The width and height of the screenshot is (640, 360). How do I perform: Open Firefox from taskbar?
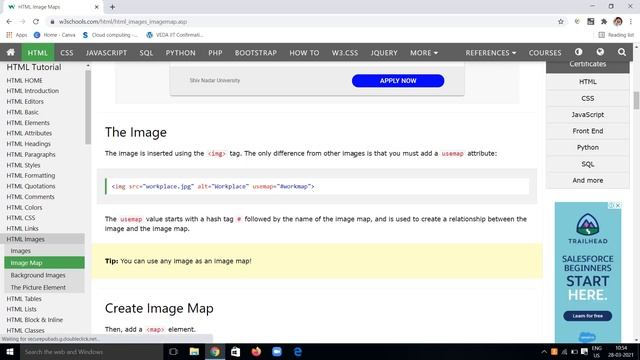(x=256, y=352)
